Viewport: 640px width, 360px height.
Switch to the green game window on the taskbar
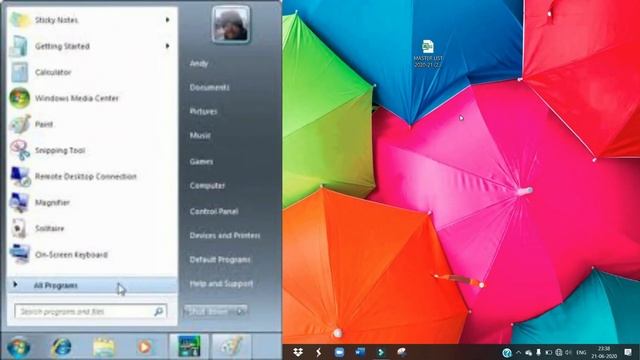coord(189,346)
